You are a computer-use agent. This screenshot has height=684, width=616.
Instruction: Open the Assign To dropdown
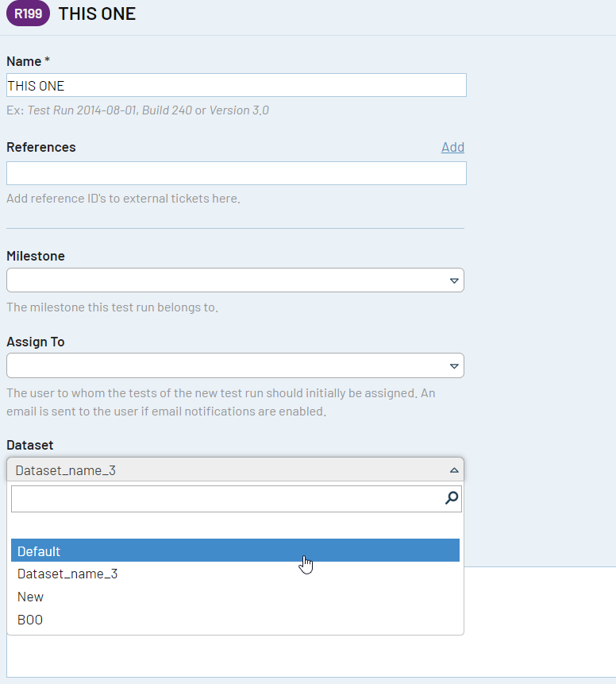235,365
